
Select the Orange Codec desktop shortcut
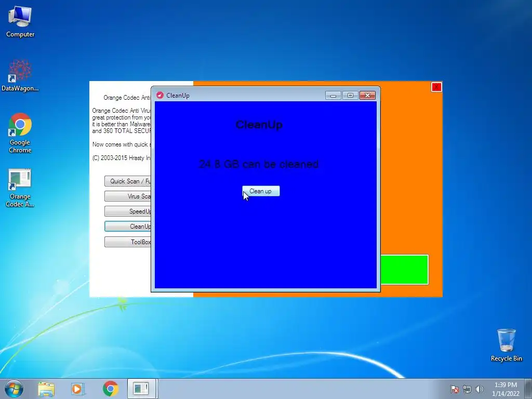[x=20, y=188]
